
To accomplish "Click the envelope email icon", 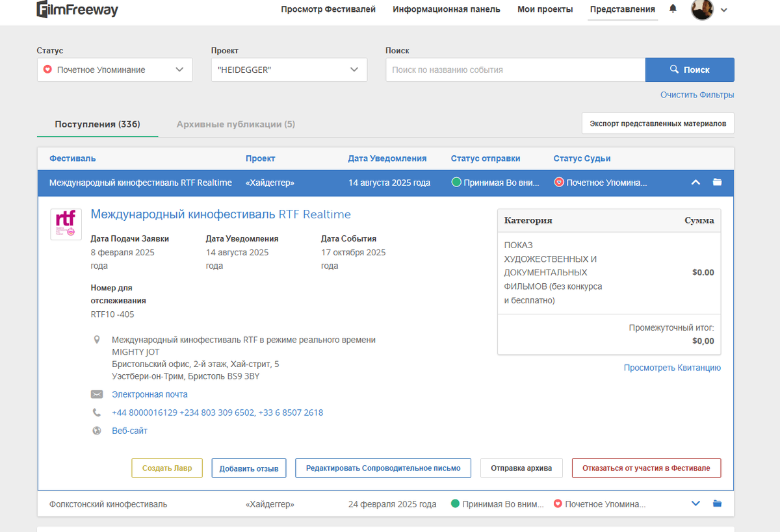I will tap(97, 394).
